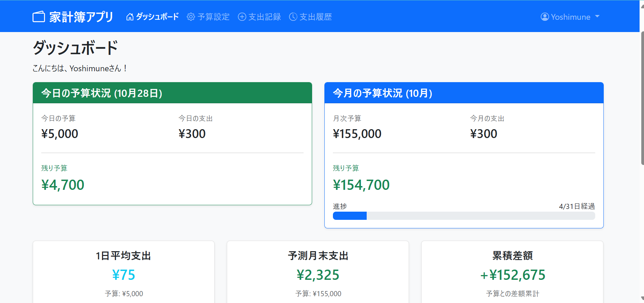Click the scroll-down arrow at page bottom

(642, 299)
